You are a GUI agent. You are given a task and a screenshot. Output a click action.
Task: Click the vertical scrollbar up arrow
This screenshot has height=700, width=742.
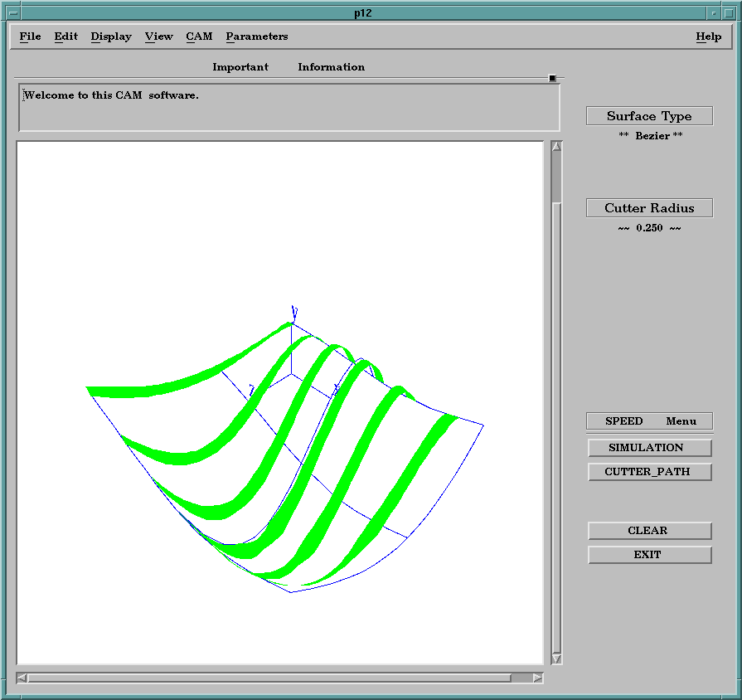[556, 146]
